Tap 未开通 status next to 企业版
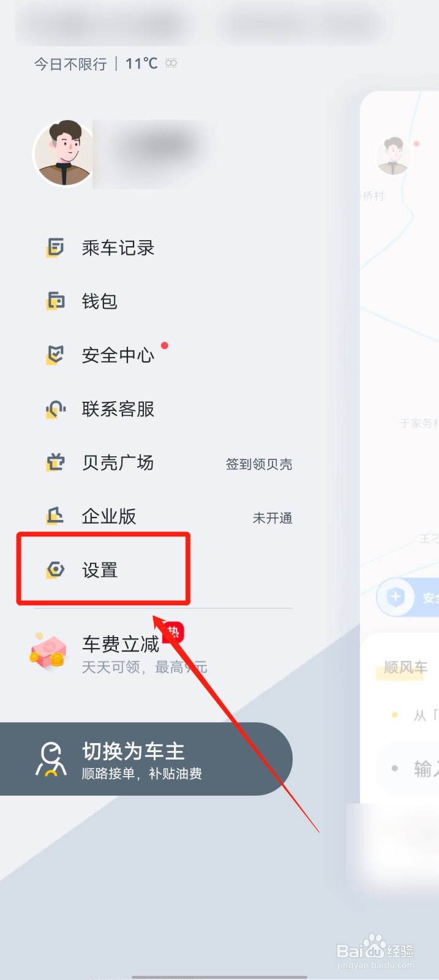Image resolution: width=439 pixels, height=980 pixels. tap(272, 518)
